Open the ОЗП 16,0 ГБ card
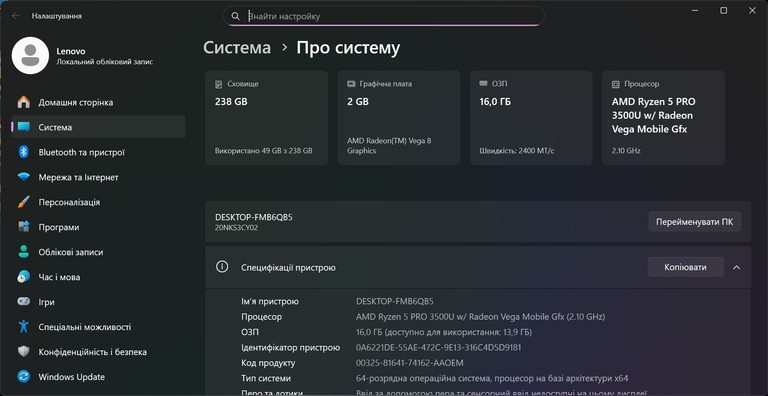The image size is (768, 396). pos(531,118)
